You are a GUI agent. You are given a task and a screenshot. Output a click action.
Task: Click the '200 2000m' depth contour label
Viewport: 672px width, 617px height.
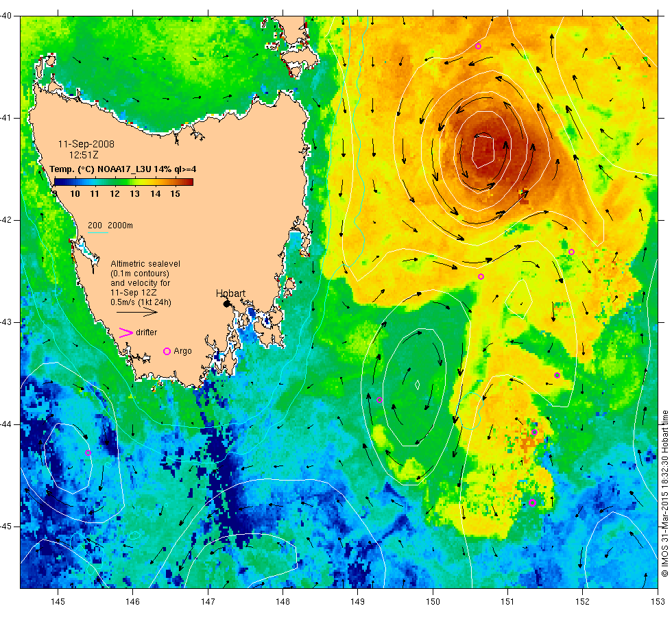pos(110,226)
